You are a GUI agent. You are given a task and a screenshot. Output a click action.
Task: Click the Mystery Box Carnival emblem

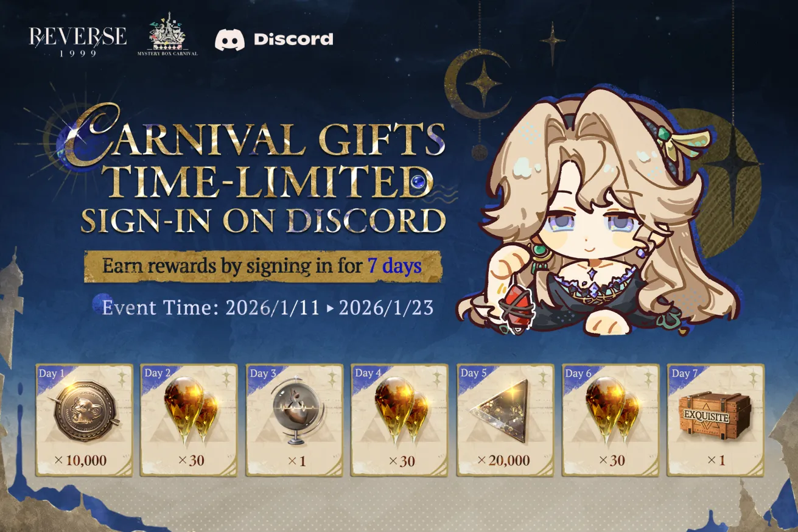pos(167,39)
